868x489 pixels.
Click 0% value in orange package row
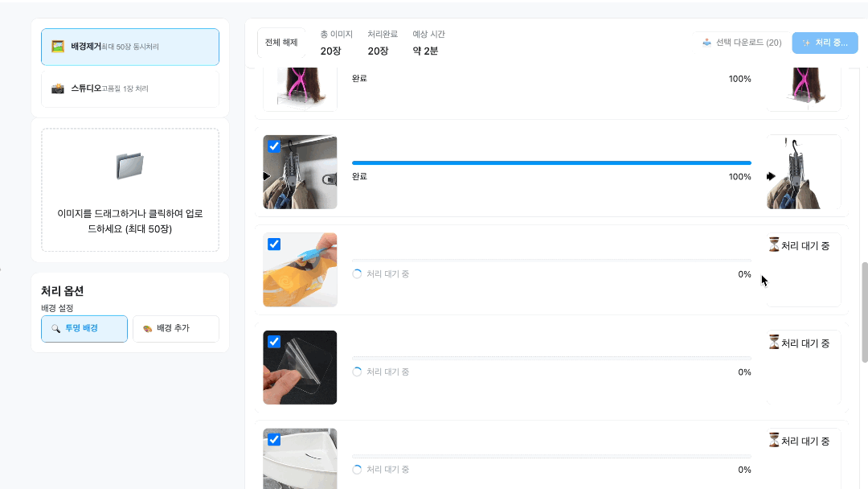[x=744, y=274]
